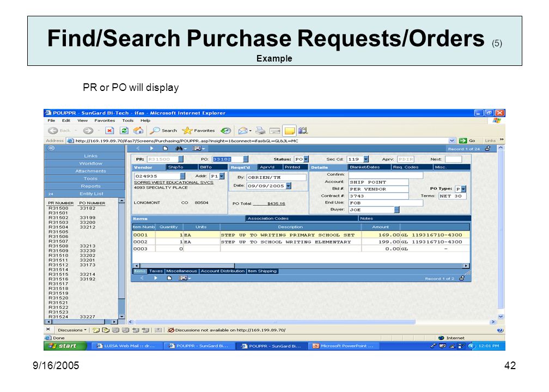Select PR number R31509 in the list
549x392 pixels.
[x=58, y=250]
